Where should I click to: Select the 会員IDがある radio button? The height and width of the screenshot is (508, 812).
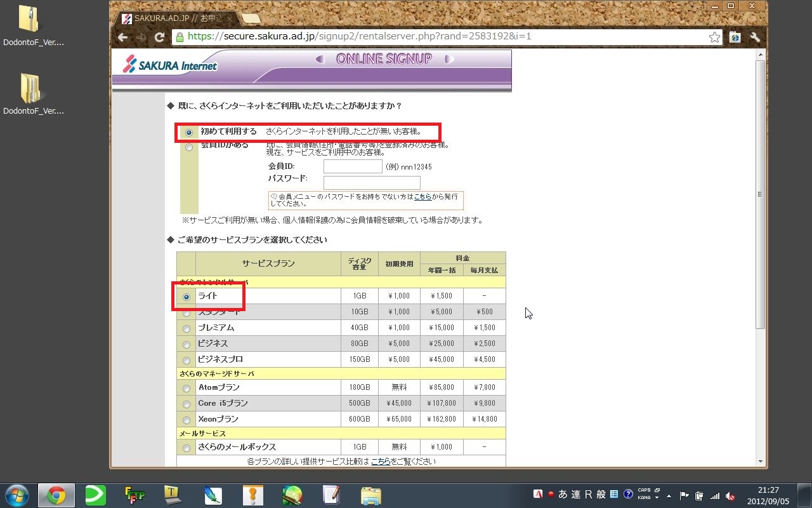(188, 147)
